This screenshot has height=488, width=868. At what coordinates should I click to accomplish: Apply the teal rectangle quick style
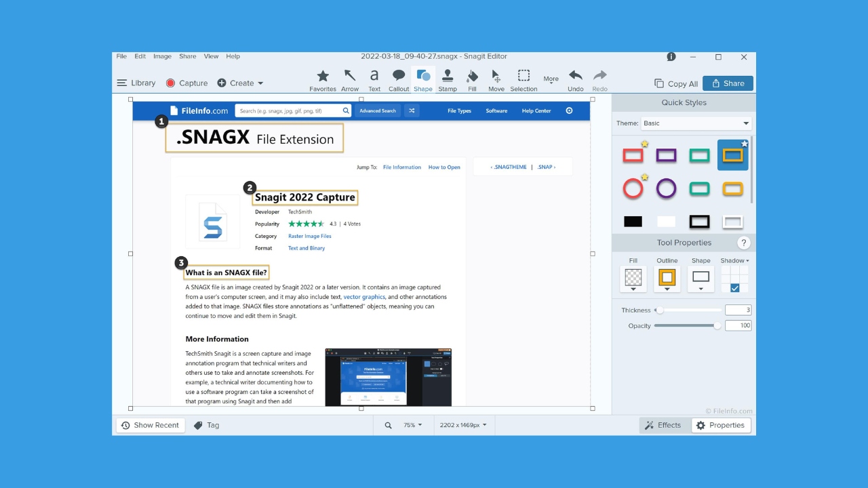pos(699,155)
